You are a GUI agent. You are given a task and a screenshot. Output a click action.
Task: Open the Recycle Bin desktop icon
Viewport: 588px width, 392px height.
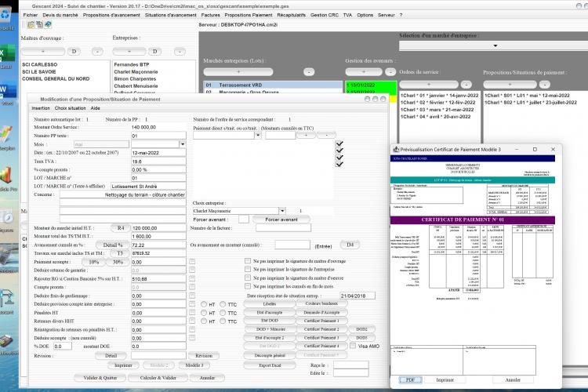point(6,17)
